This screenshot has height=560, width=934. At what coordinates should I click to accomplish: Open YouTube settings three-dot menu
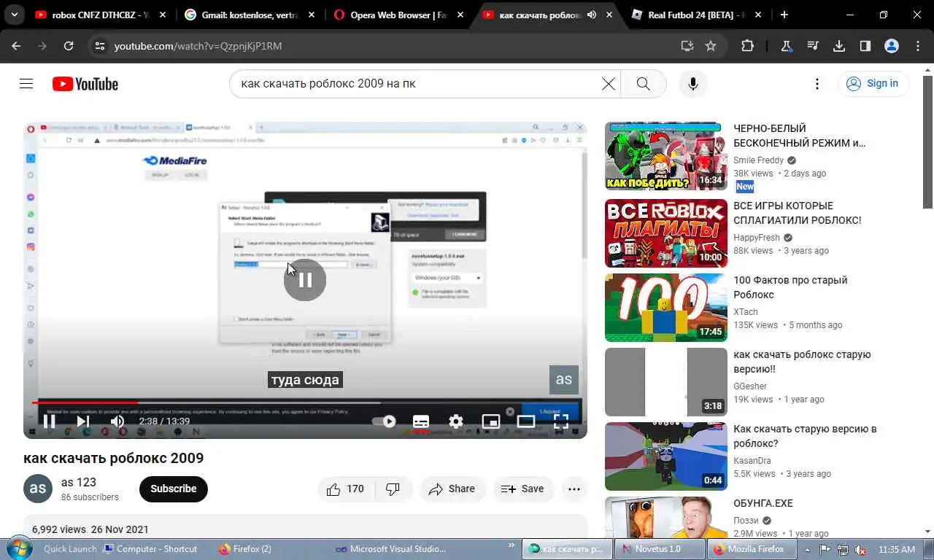click(817, 84)
